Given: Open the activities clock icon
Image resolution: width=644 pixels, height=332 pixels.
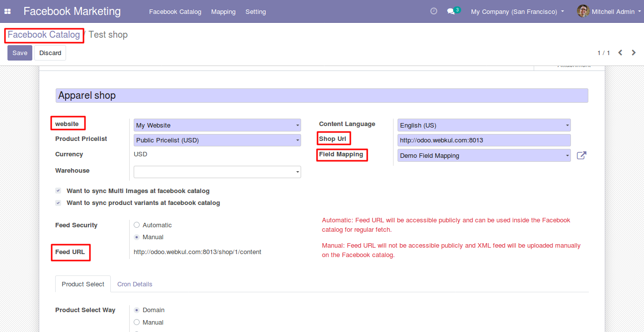Looking at the screenshot, I should [x=434, y=11].
